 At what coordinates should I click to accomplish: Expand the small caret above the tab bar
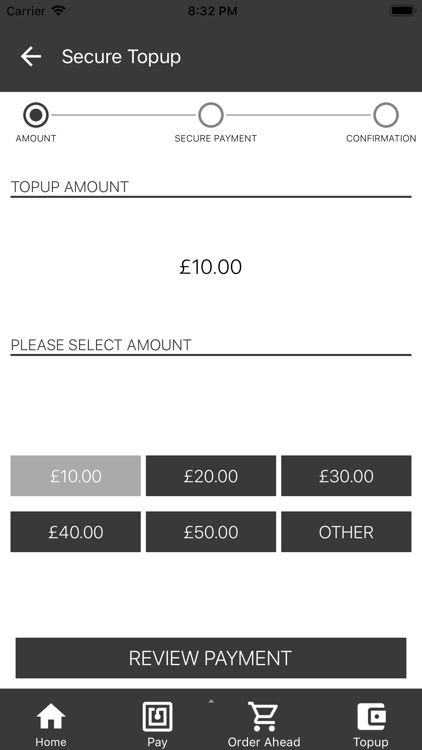(211, 702)
